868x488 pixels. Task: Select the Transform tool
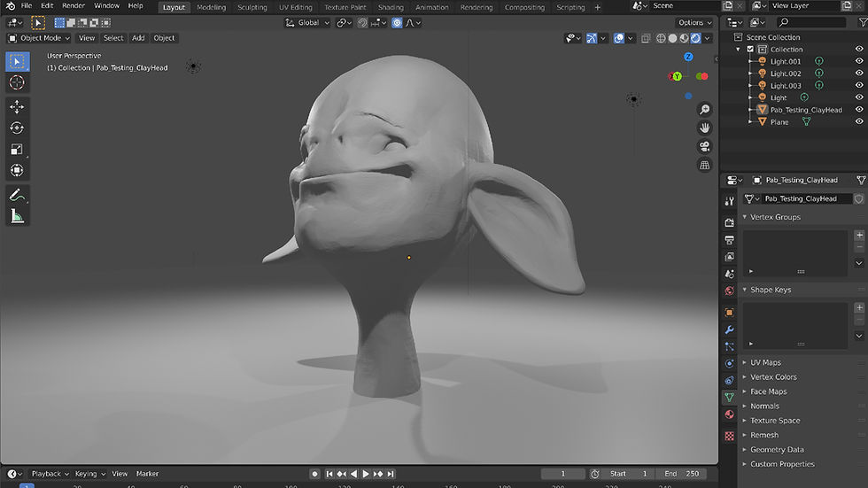click(x=17, y=170)
